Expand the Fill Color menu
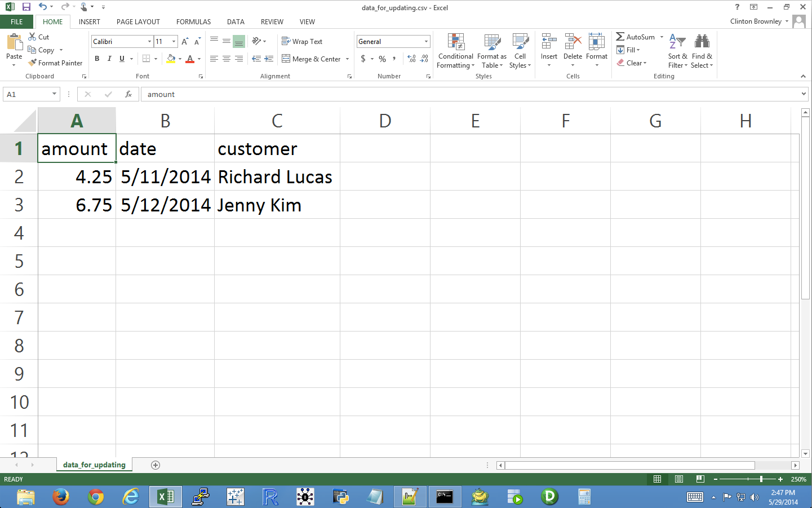Screen dimensions: 812x508 (x=180, y=59)
